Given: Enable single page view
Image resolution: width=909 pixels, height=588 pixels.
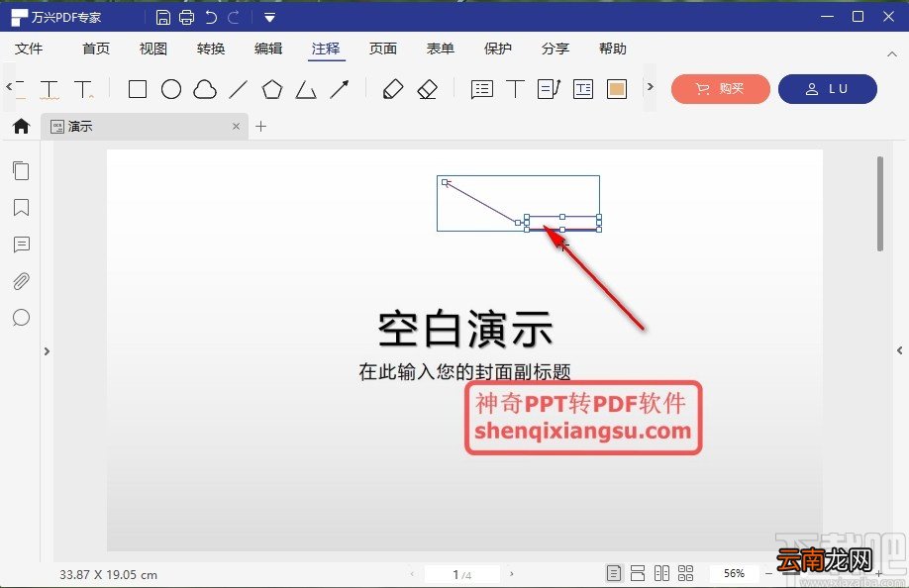Looking at the screenshot, I should click(613, 573).
